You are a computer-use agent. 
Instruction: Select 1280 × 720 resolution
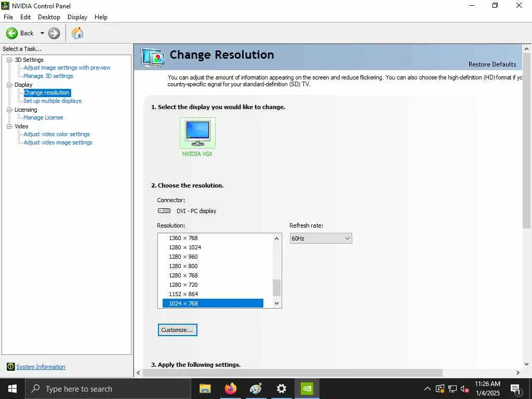[183, 285]
